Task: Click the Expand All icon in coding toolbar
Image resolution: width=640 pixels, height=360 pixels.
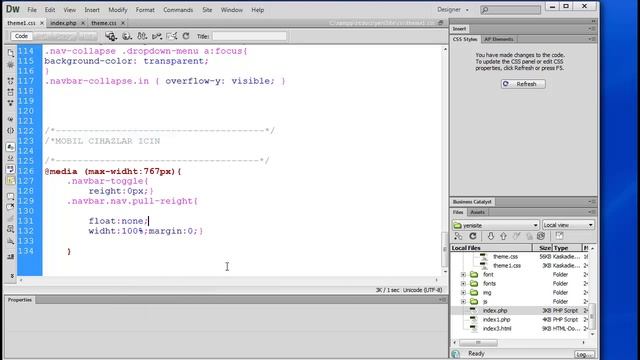Action: (x=11, y=103)
